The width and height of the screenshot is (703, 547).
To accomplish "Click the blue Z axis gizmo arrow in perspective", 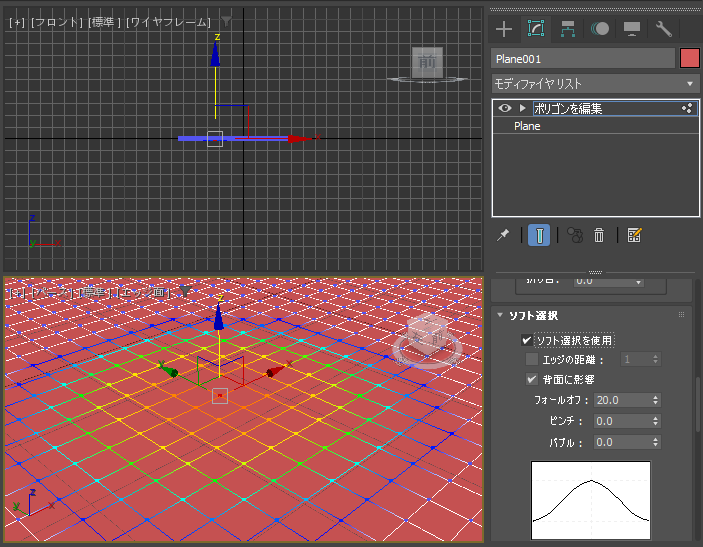I will pyautogui.click(x=218, y=317).
